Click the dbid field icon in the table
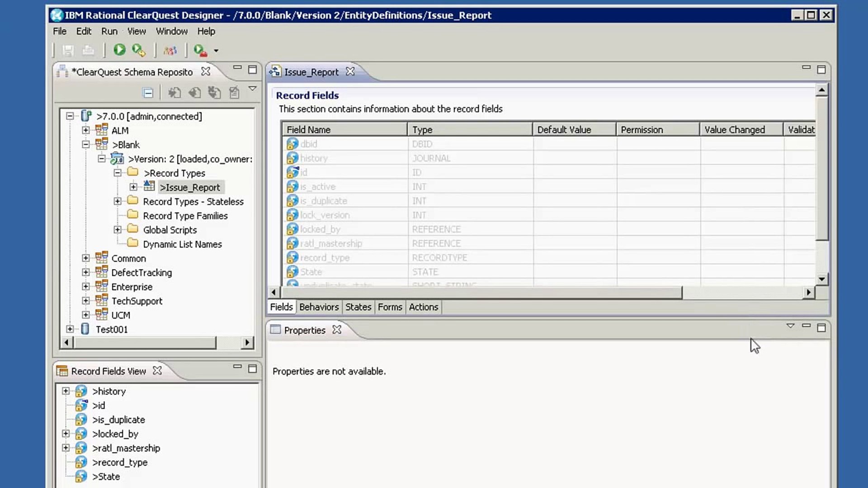Image resolution: width=868 pixels, height=488 pixels. [292, 144]
